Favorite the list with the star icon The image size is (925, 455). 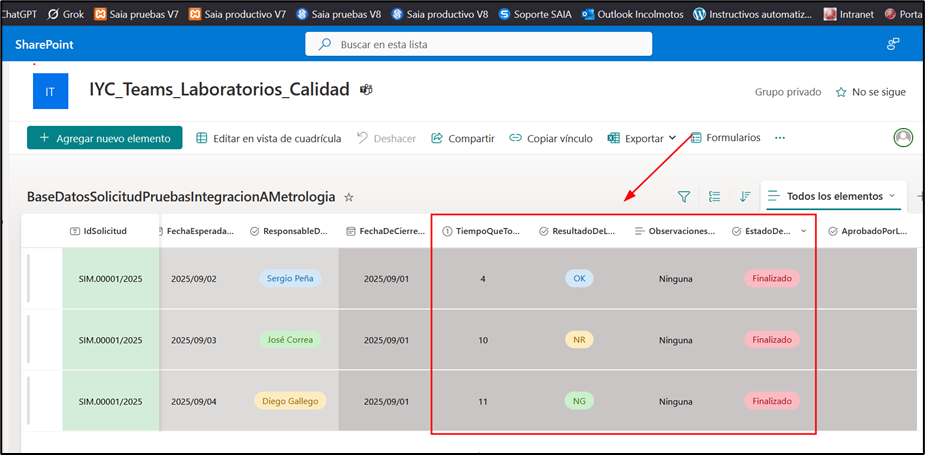348,198
